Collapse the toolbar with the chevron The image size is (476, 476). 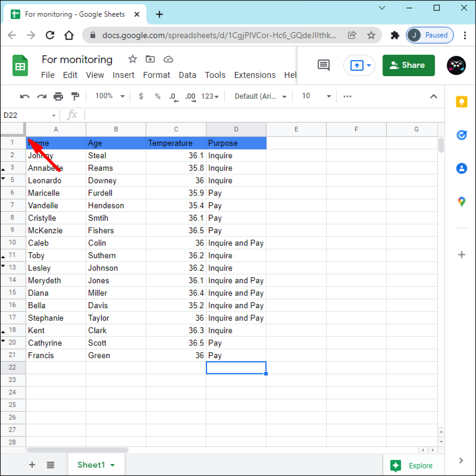pyautogui.click(x=434, y=96)
